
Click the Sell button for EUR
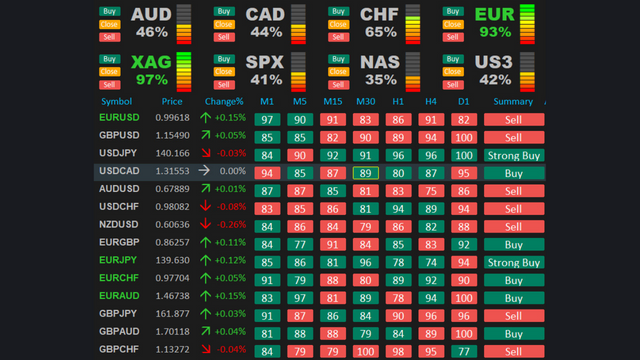453,37
